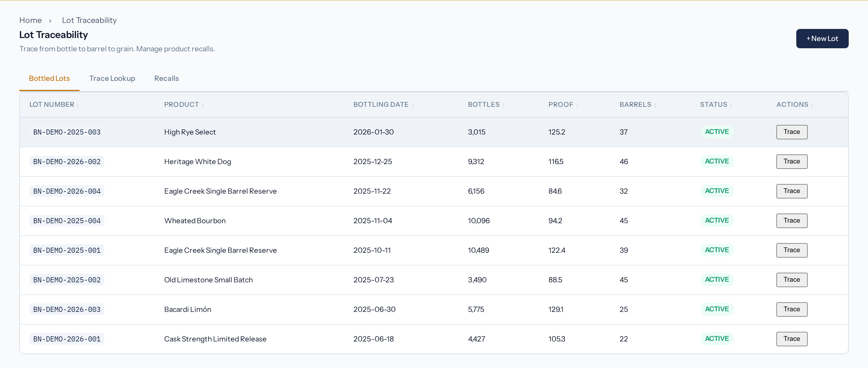Switch to the Trace Lookup tab
The height and width of the screenshot is (368, 868).
point(112,78)
